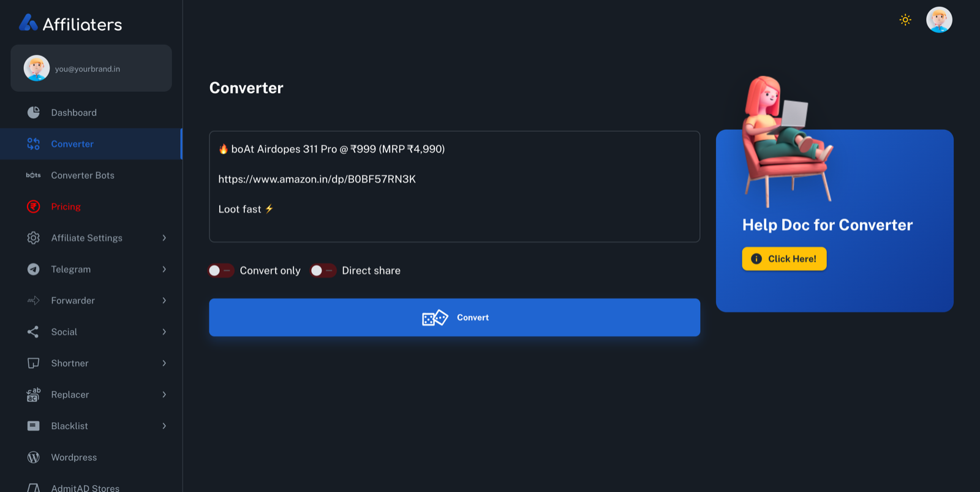The image size is (980, 492).
Task: Click inside the converter message text box
Action: pyautogui.click(x=454, y=186)
